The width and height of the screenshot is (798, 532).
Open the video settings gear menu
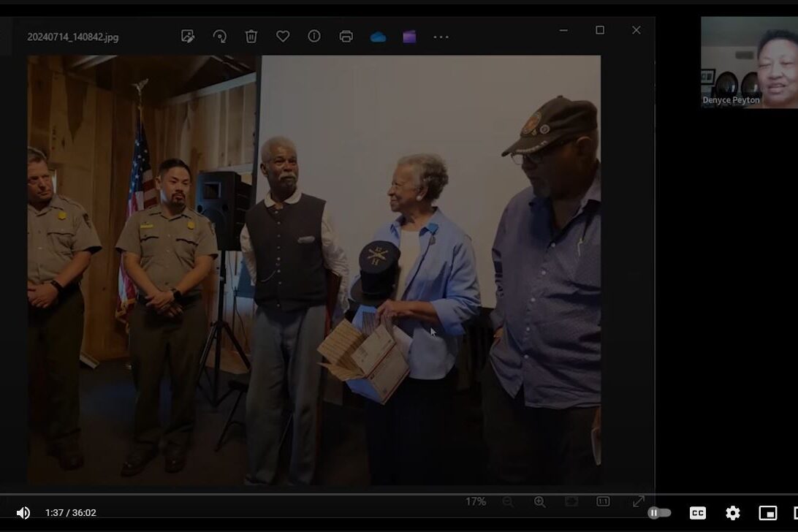(x=733, y=513)
